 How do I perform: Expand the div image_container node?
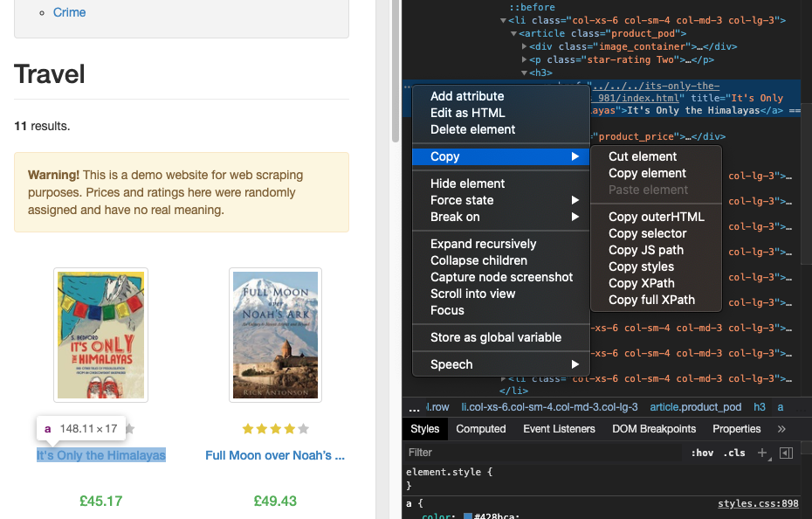(x=524, y=46)
